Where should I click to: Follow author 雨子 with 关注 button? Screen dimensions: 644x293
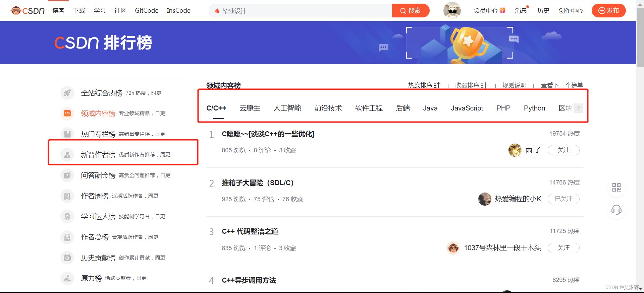click(x=563, y=150)
